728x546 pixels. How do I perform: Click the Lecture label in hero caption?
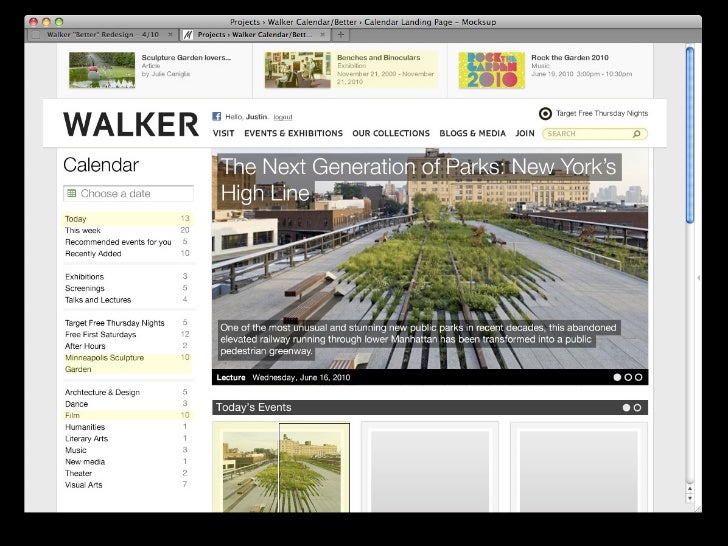point(231,377)
